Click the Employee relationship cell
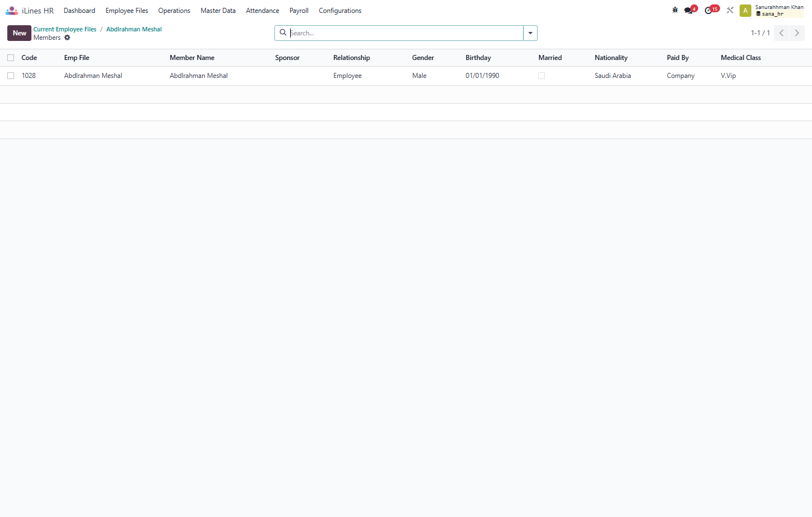The width and height of the screenshot is (812, 517). point(347,76)
